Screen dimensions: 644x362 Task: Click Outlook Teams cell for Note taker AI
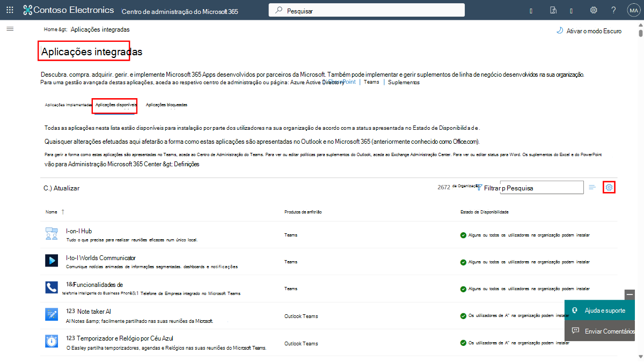301,316
